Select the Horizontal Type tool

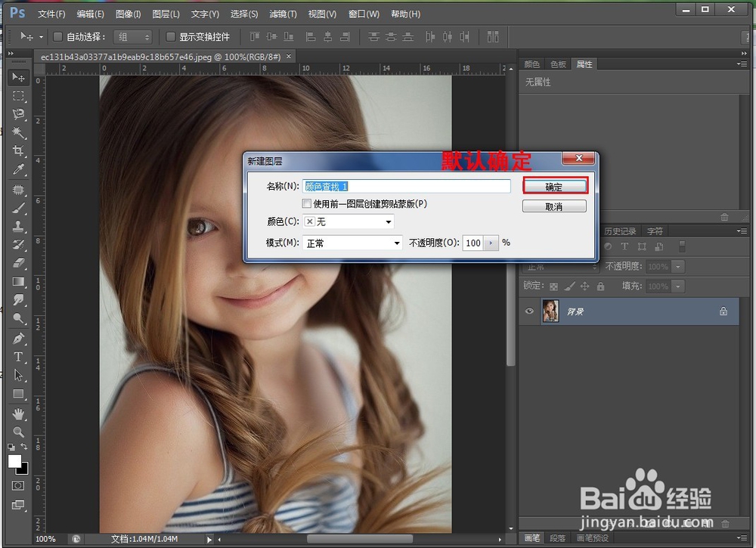tap(18, 357)
